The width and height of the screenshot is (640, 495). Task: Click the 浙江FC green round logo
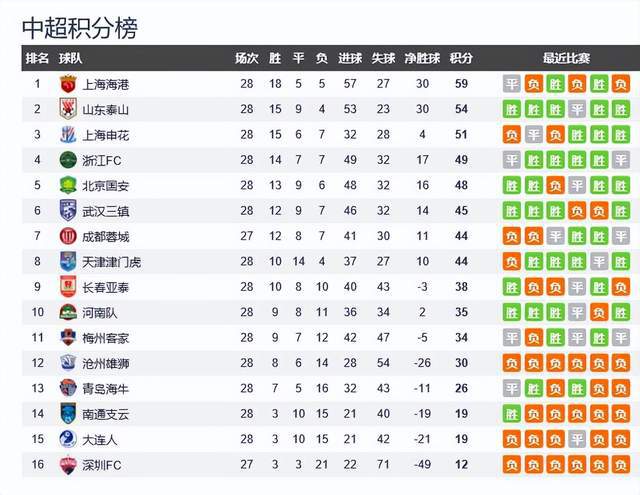click(68, 160)
